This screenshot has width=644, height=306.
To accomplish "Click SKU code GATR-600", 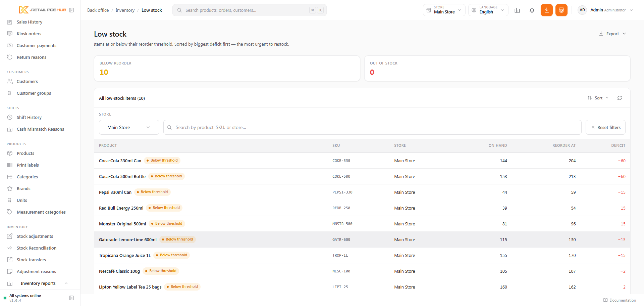I will pos(341,240).
